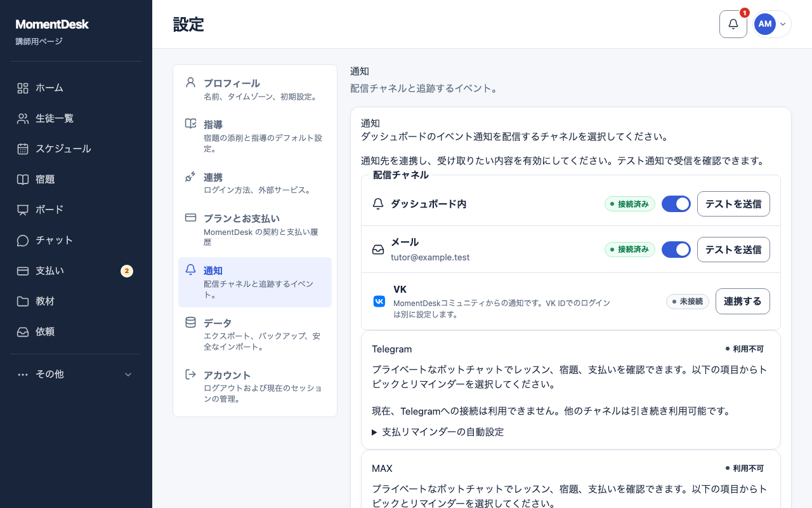Click the Telegram 利用不可 status

tap(745, 349)
